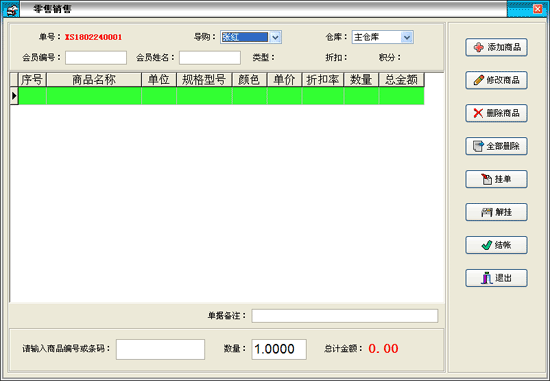Image resolution: width=550 pixels, height=381 pixels.
Task: Click the 退出 exit door icon
Action: click(487, 278)
